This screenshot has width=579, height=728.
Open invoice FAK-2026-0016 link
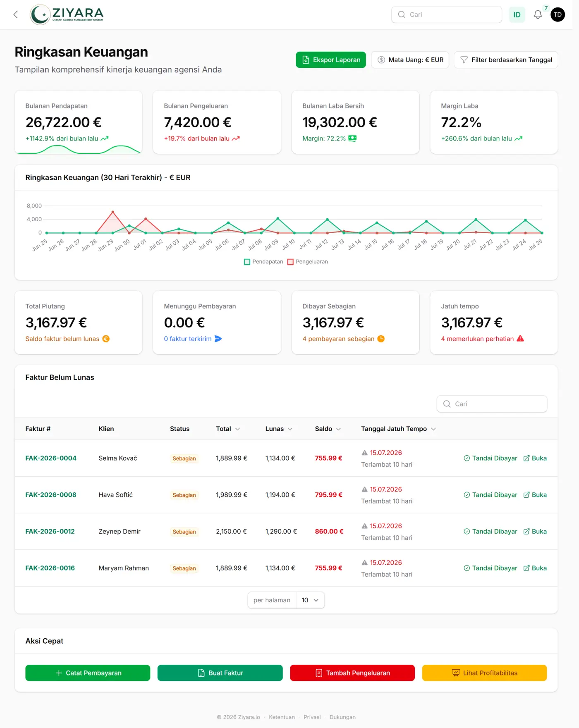click(50, 568)
